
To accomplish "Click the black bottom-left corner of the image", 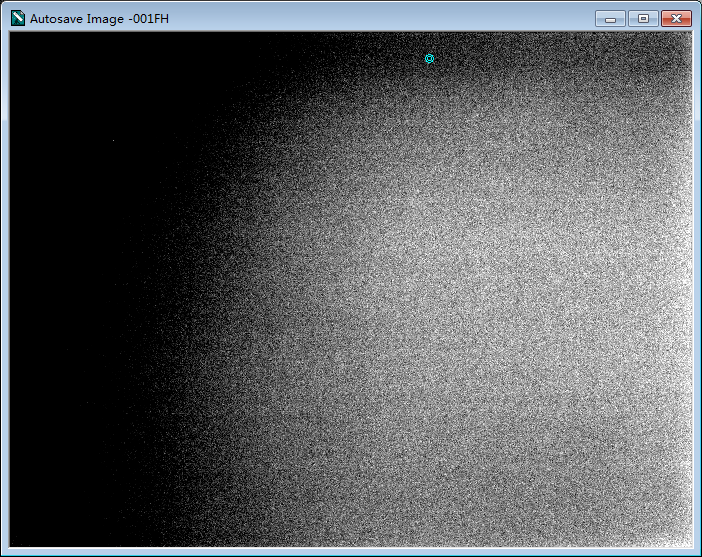I will [x=14, y=543].
